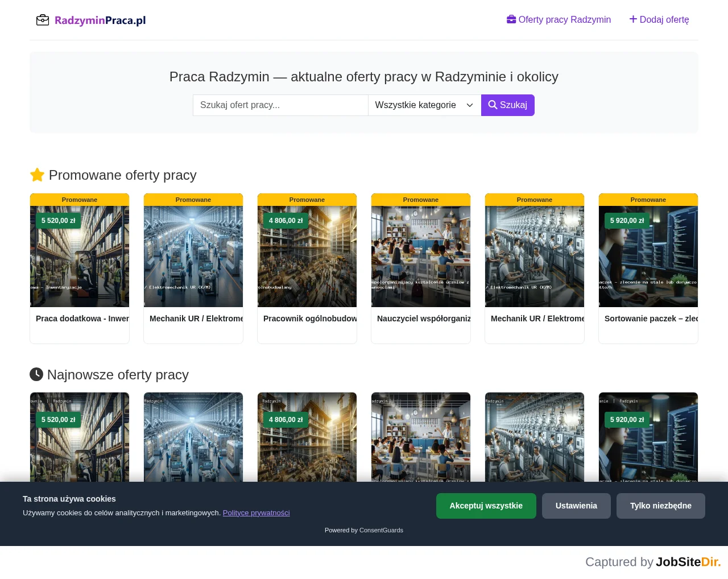Click 5 920,00 zł badge in Promowane oferty

[627, 221]
